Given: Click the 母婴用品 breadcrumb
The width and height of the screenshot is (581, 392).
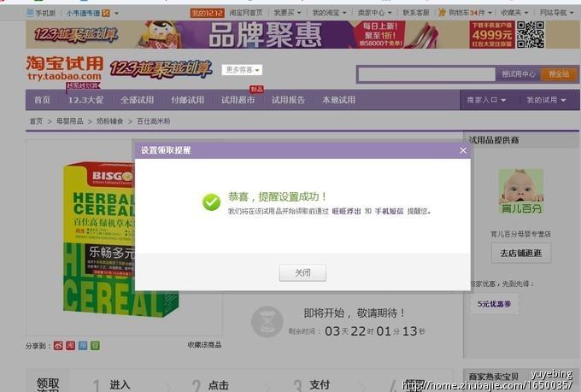Looking at the screenshot, I should (70, 121).
